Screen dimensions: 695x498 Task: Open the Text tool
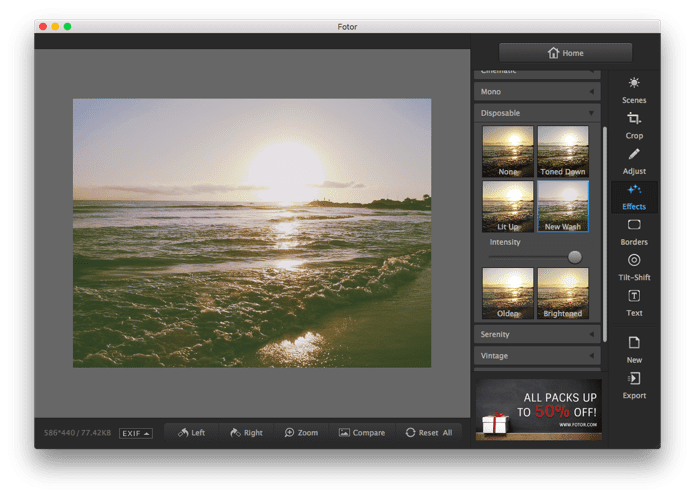point(634,303)
